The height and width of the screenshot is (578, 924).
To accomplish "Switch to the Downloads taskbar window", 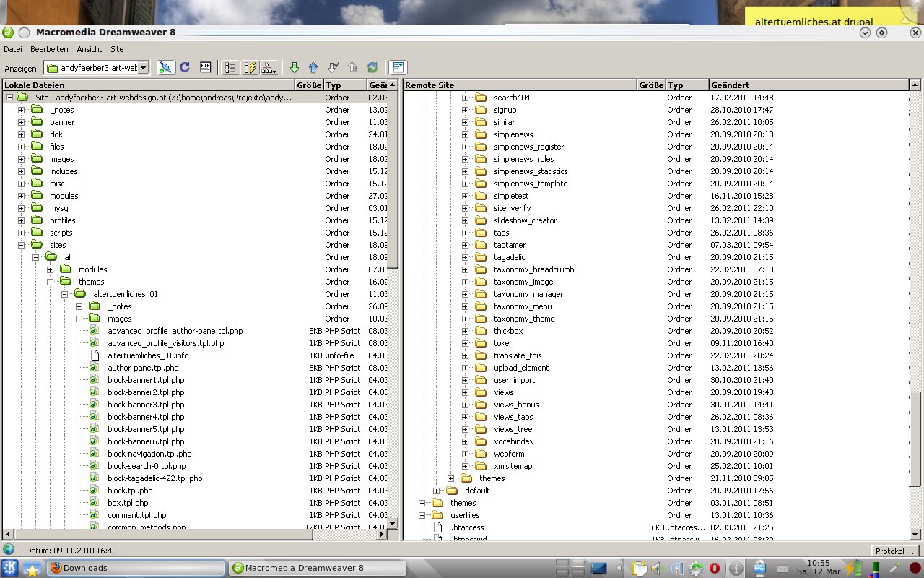I will pyautogui.click(x=136, y=568).
